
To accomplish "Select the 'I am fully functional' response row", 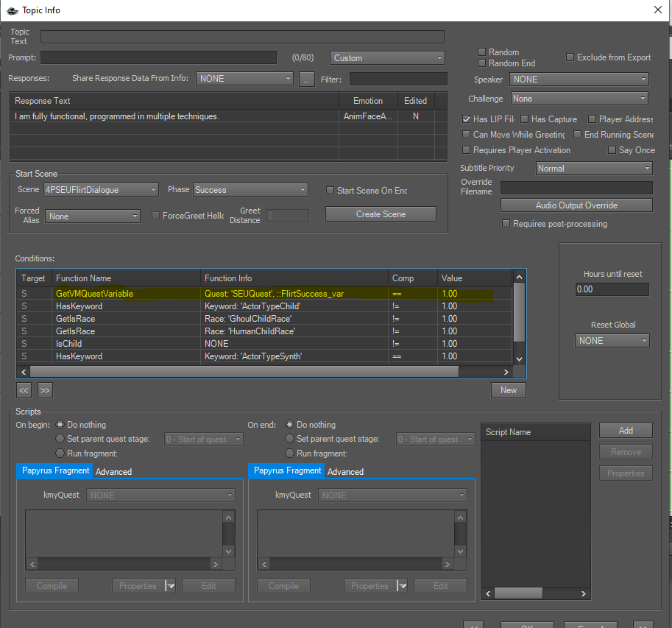I will point(228,116).
